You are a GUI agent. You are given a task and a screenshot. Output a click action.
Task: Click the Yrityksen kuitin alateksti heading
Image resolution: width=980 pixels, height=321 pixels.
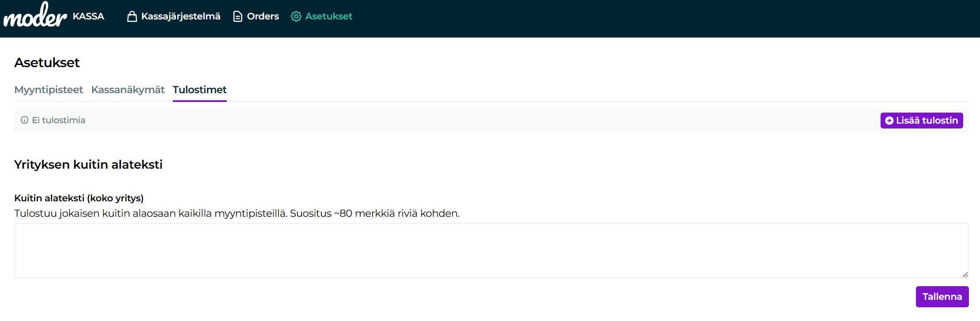click(88, 165)
